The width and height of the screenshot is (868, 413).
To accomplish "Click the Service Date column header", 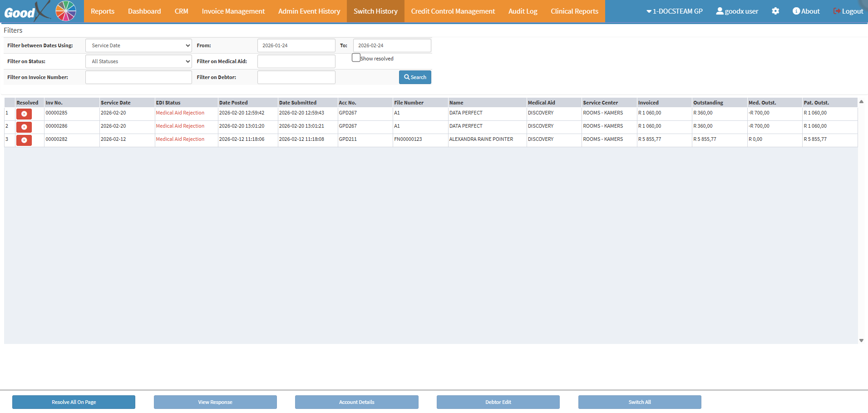I will 127,103.
